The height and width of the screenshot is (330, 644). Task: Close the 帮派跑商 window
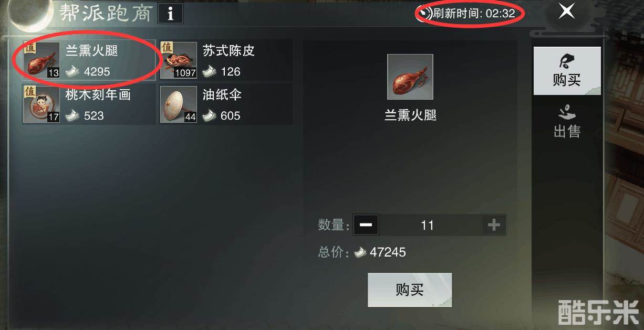pos(567,11)
